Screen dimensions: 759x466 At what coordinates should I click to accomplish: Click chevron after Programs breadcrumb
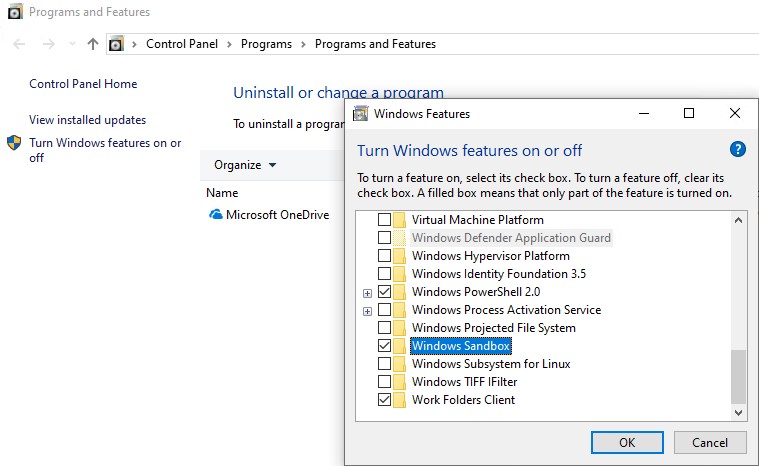[x=304, y=45]
